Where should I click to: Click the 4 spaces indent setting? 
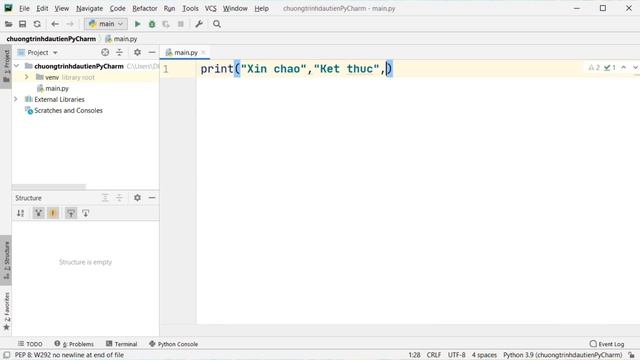tap(484, 355)
